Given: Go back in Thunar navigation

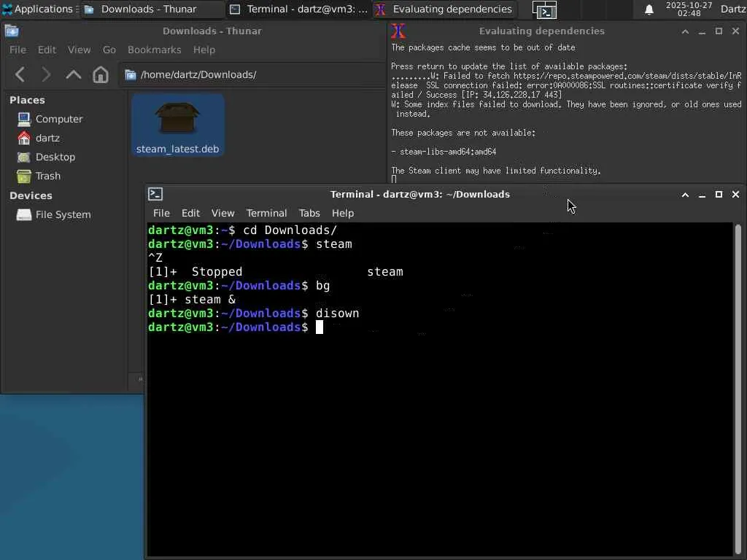Looking at the screenshot, I should (x=20, y=75).
